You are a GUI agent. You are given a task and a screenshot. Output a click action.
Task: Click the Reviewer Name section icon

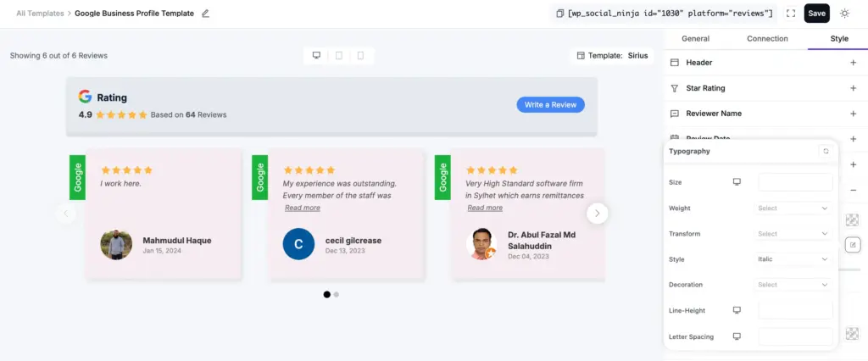(x=674, y=114)
